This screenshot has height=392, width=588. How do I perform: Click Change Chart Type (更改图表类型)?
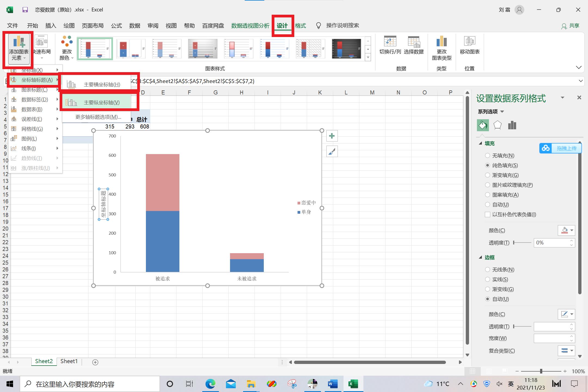click(x=442, y=48)
